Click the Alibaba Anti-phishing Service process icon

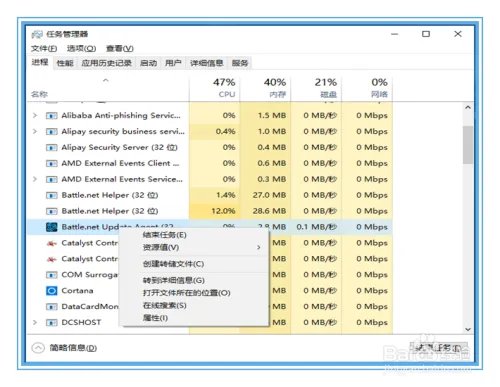pyautogui.click(x=51, y=116)
